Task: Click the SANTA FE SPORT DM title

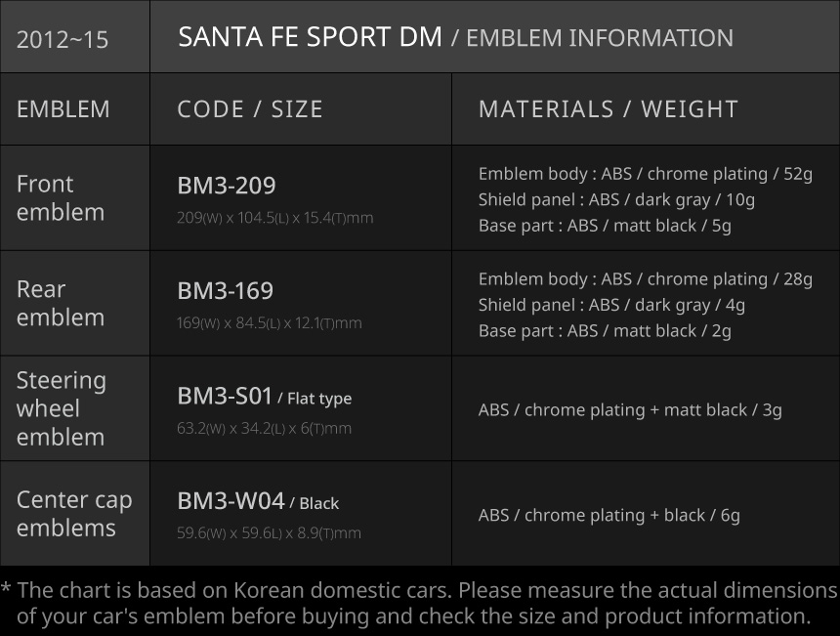Action: coord(310,38)
